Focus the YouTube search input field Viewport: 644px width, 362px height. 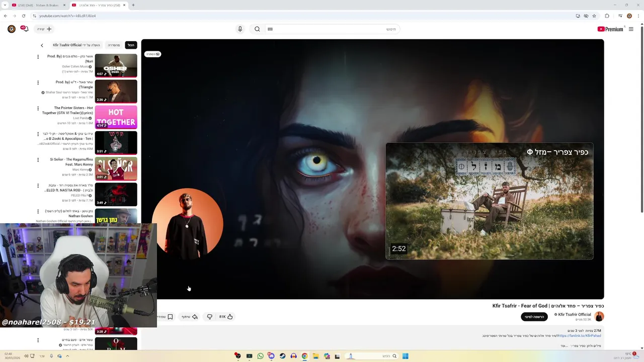coord(333,29)
